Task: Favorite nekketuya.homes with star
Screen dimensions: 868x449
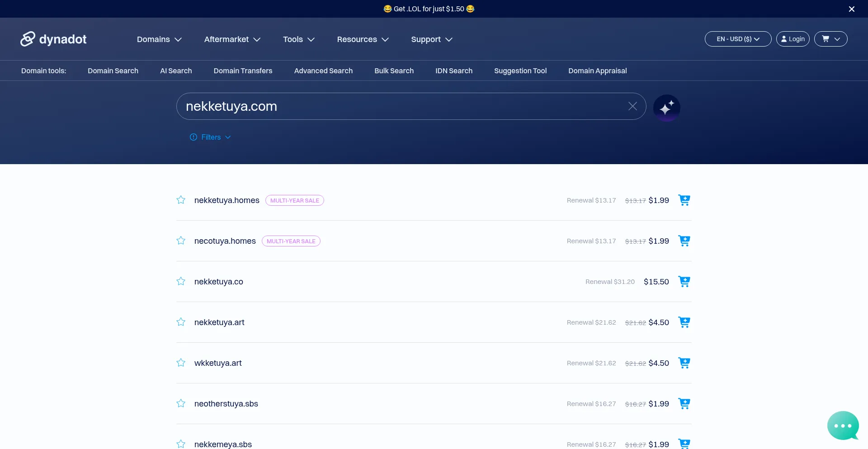Action: click(181, 200)
